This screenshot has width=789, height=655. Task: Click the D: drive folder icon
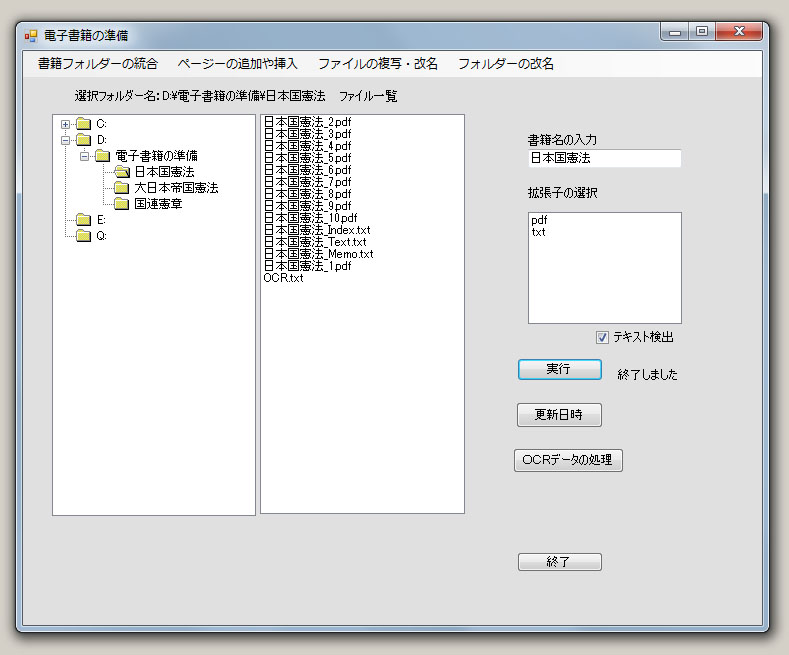pos(83,140)
